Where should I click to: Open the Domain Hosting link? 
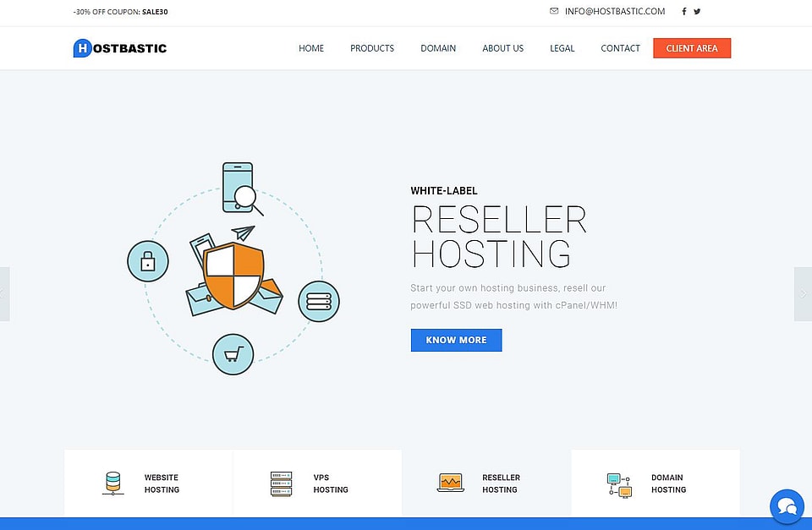668,484
